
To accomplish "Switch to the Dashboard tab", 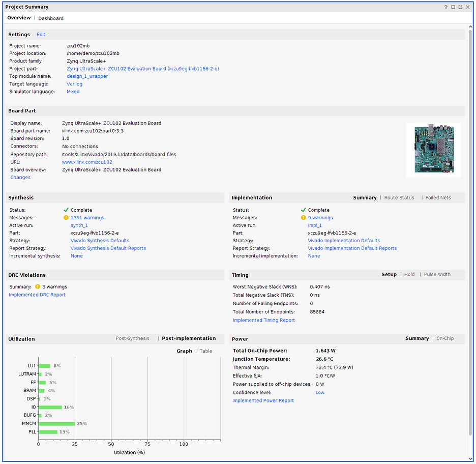I will [51, 18].
